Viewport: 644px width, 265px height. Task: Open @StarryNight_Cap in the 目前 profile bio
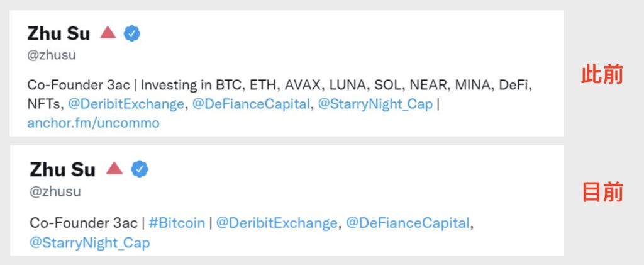[90, 242]
